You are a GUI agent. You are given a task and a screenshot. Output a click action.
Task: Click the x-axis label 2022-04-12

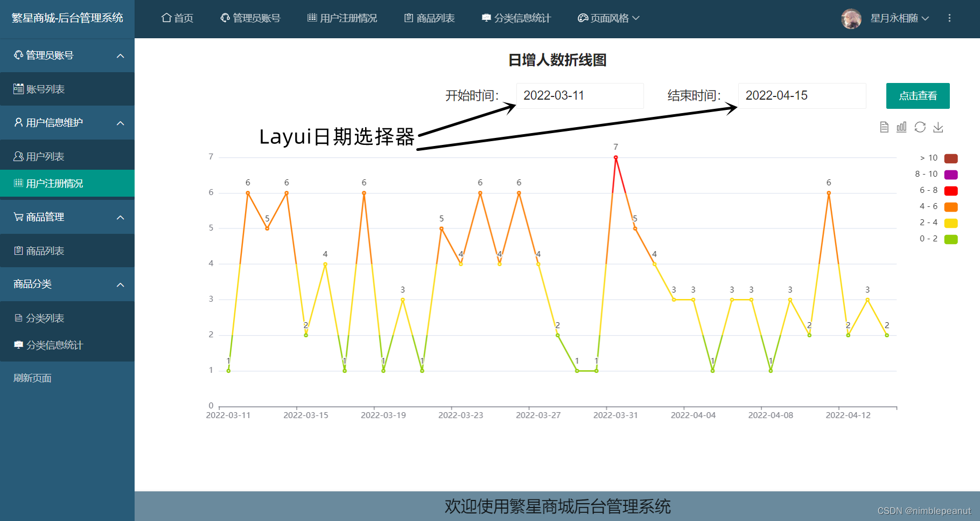[x=848, y=415]
